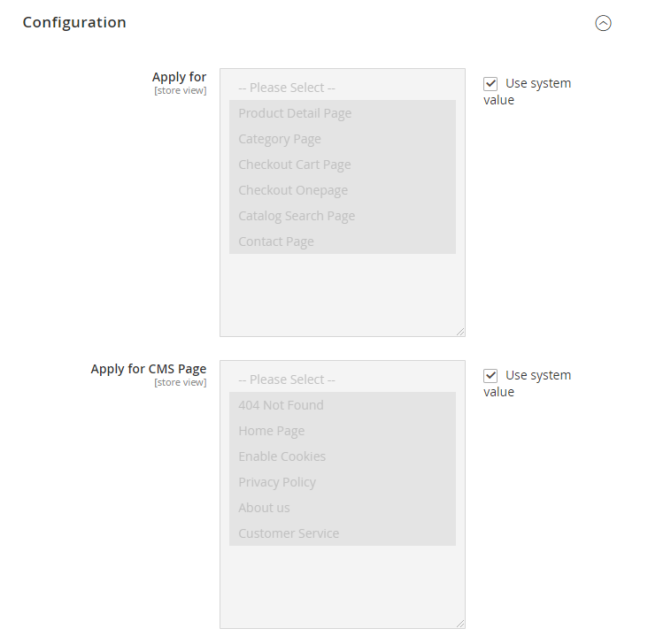Pick Home Page in CMS list
Image resolution: width=648 pixels, height=644 pixels.
click(x=271, y=431)
